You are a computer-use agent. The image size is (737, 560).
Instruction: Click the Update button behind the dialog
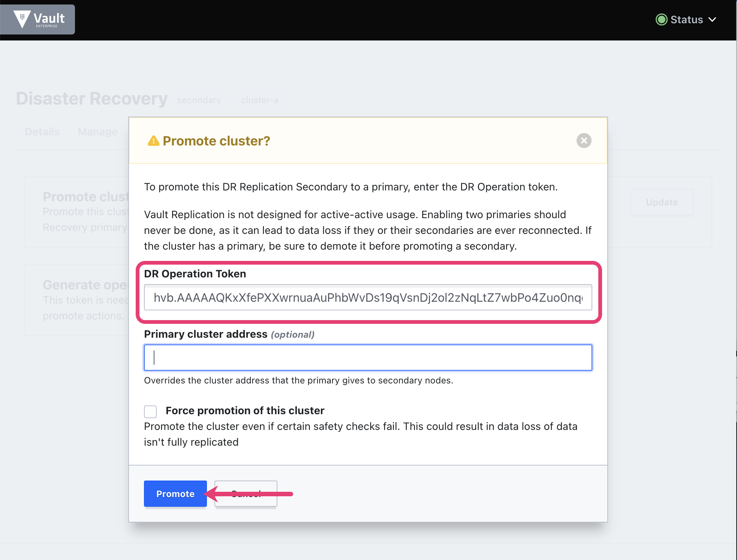pyautogui.click(x=661, y=202)
